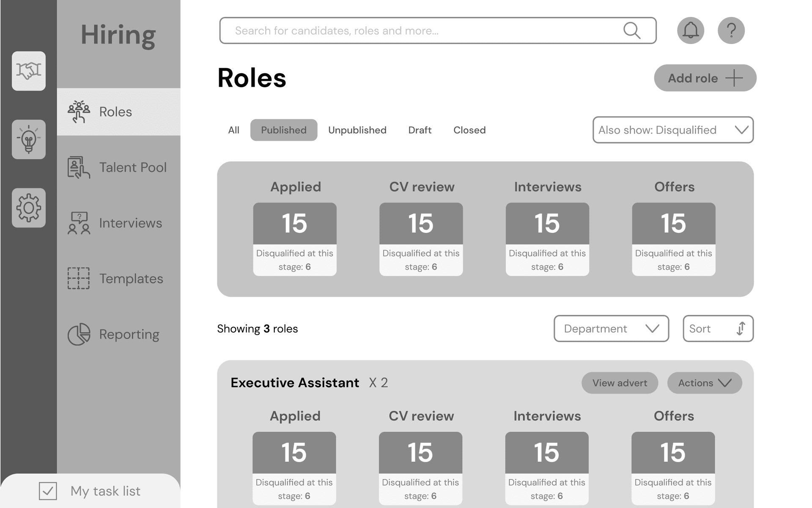Expand the Actions menu for Executive Assistant
Viewport: 812px width, 508px height.
pos(704,383)
